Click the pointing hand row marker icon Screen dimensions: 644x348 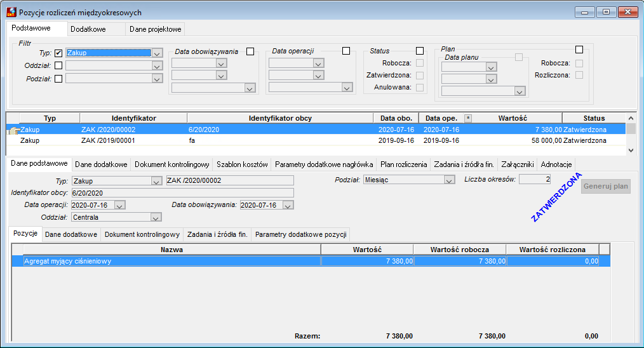tap(14, 131)
